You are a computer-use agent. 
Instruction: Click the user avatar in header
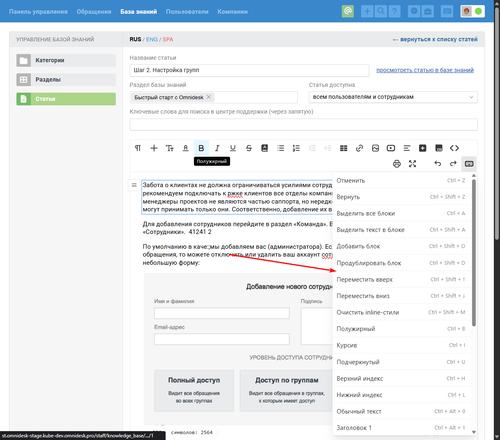pos(467,11)
